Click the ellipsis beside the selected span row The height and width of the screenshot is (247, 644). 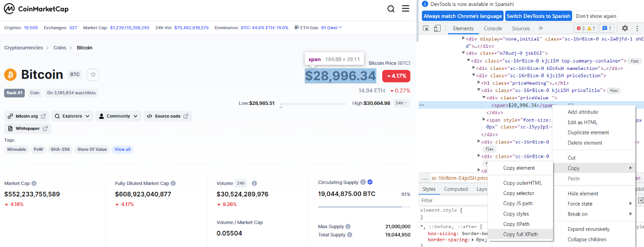click(x=422, y=105)
